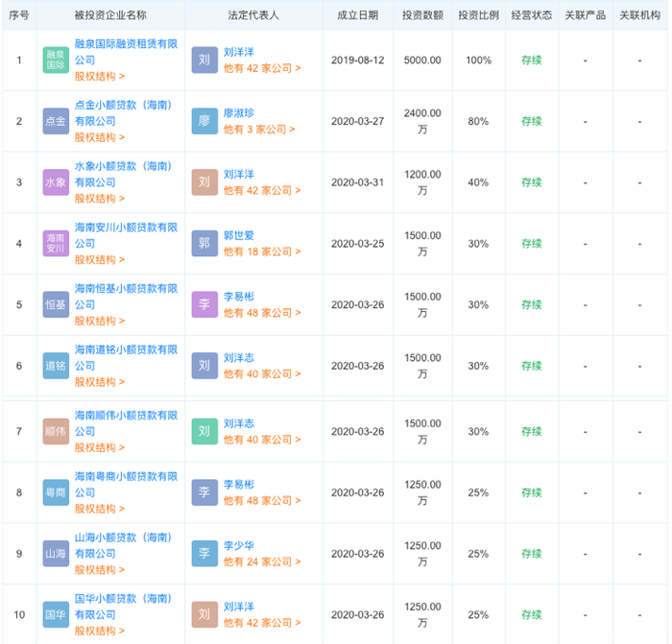Click the 郭 avatar icon for 郭世爱
672x644 pixels.
[204, 244]
